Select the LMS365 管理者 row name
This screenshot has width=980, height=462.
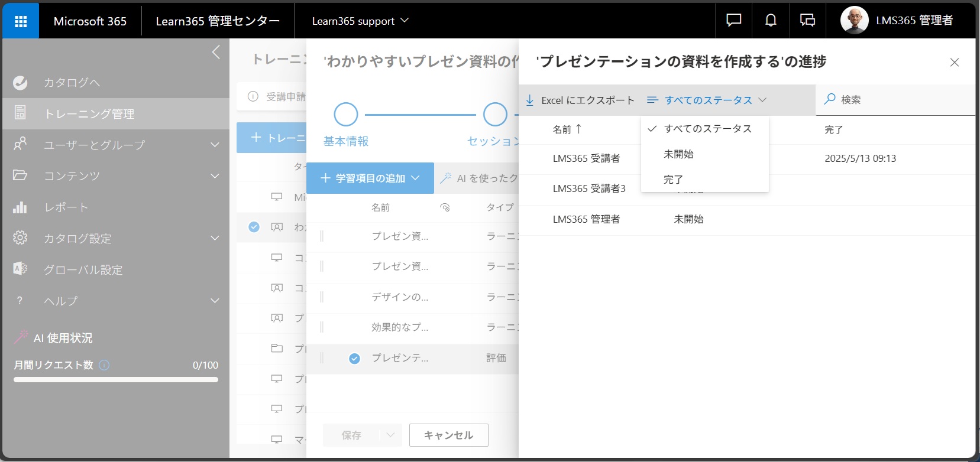pyautogui.click(x=586, y=219)
